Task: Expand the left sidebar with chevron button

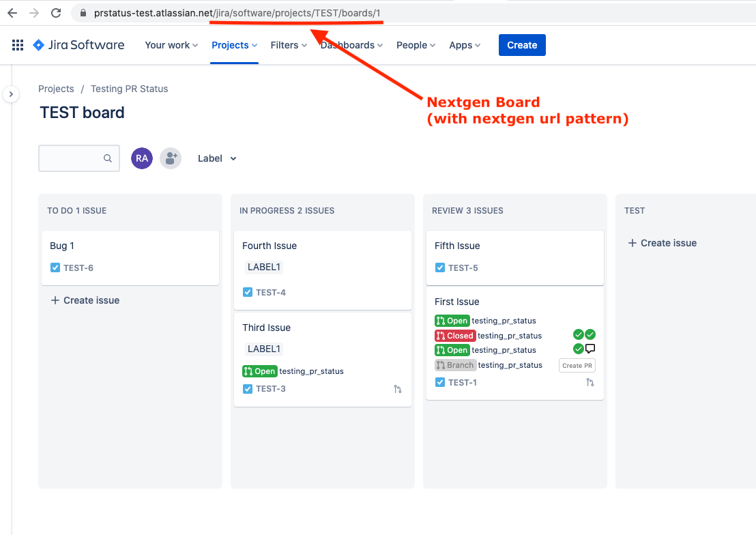Action: (11, 94)
